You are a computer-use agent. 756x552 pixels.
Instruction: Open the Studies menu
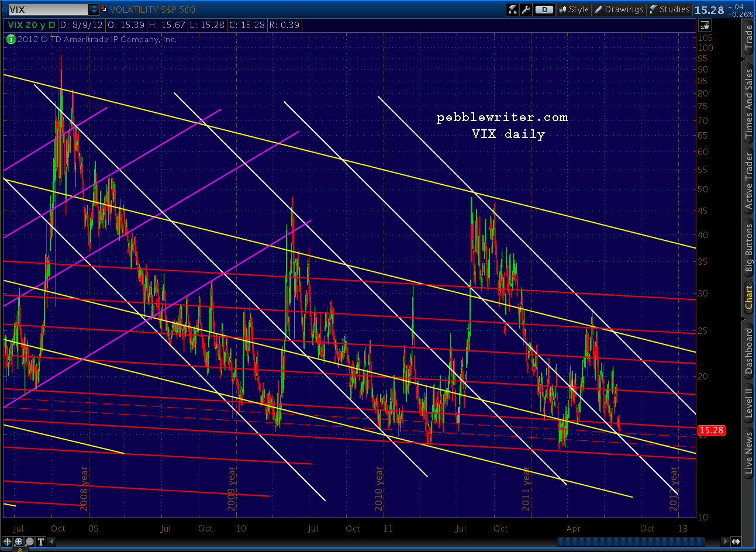pos(669,9)
